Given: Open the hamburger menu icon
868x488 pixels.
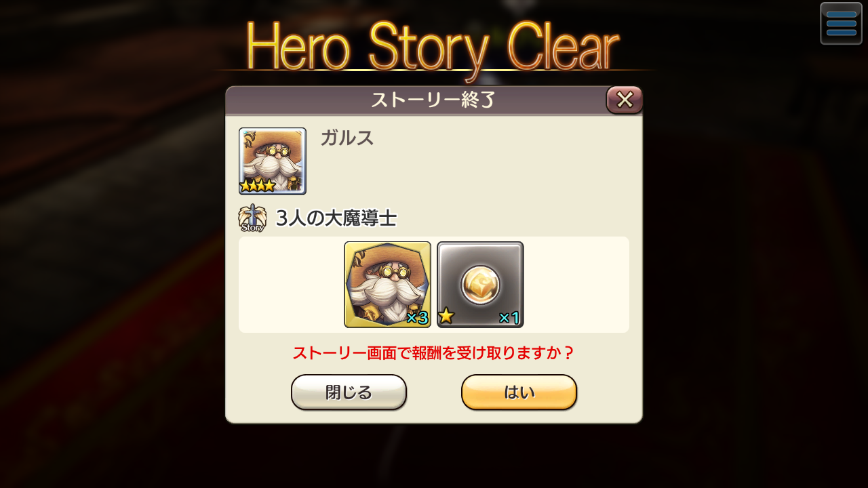Looking at the screenshot, I should [x=841, y=24].
